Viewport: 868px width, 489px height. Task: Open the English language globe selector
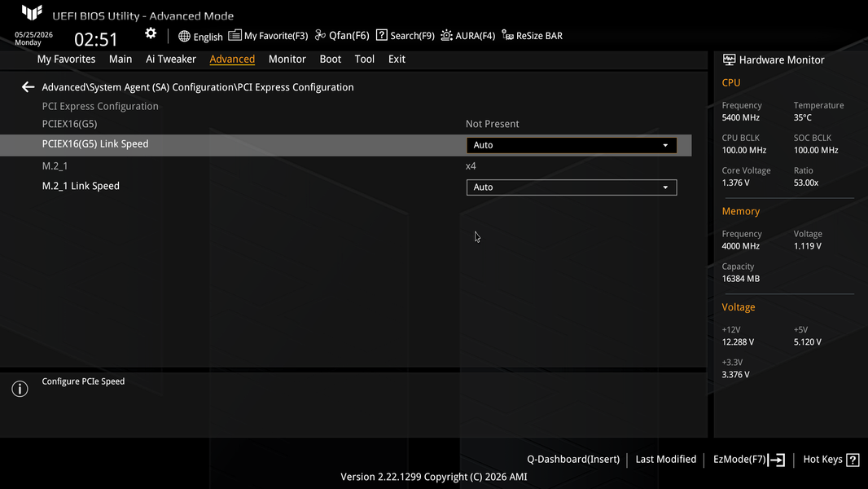click(200, 37)
